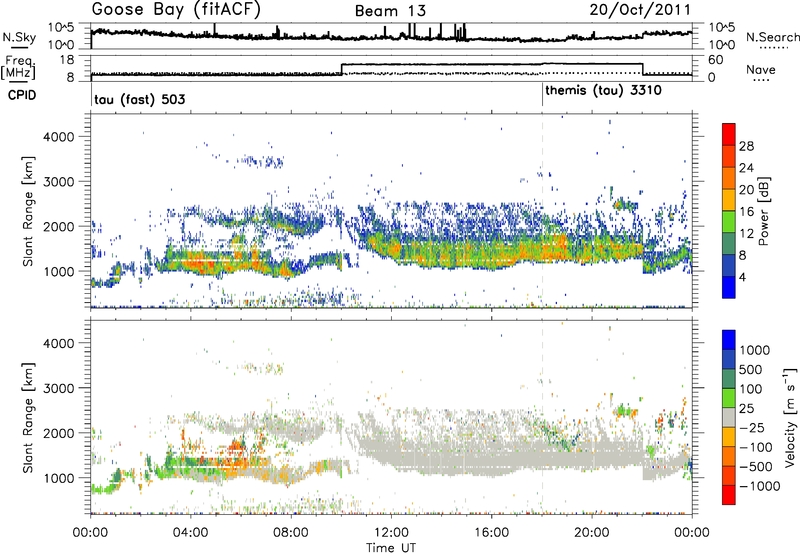Click the red bottom of velocity colorbar

click(729, 495)
